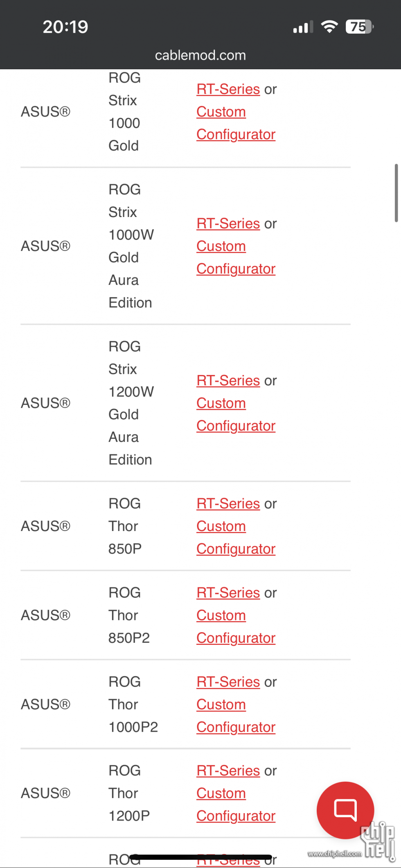Open RT-Series link for ROG Thor 1200P
The width and height of the screenshot is (401, 868).
pos(228,771)
